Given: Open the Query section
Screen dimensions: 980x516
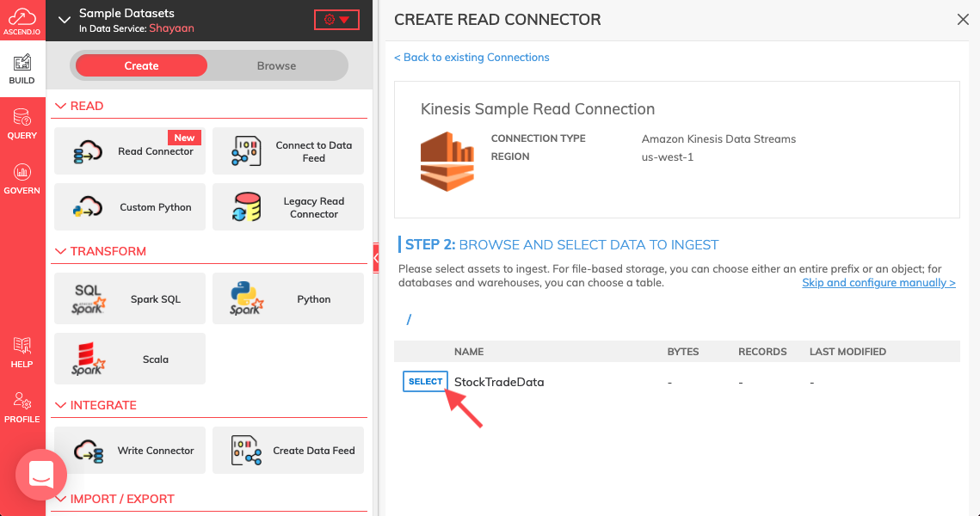Looking at the screenshot, I should pos(22,124).
